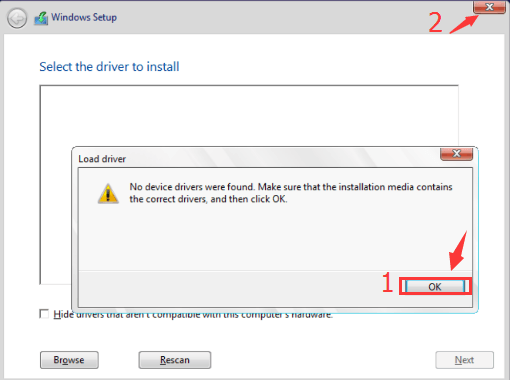Image resolution: width=510 pixels, height=380 pixels.
Task: Close the Load driver dialog with X
Action: 456,154
